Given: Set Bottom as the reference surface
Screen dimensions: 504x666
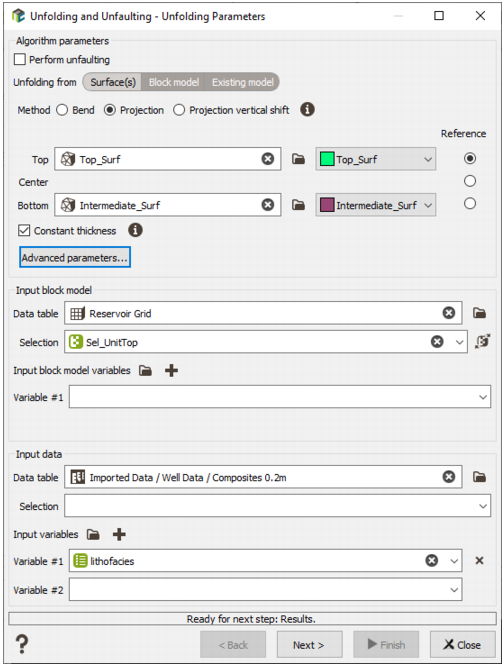Looking at the screenshot, I should coord(470,203).
